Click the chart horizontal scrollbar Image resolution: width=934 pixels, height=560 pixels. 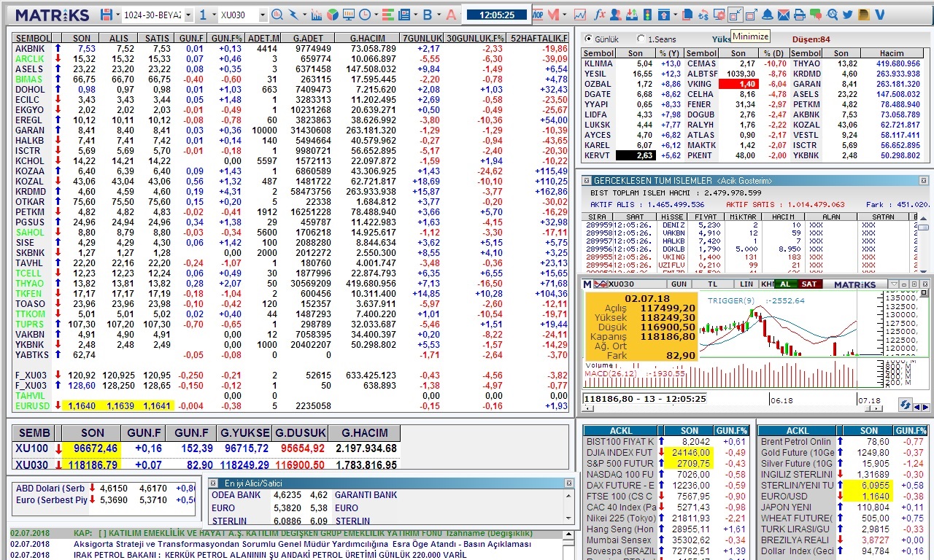[x=733, y=408]
